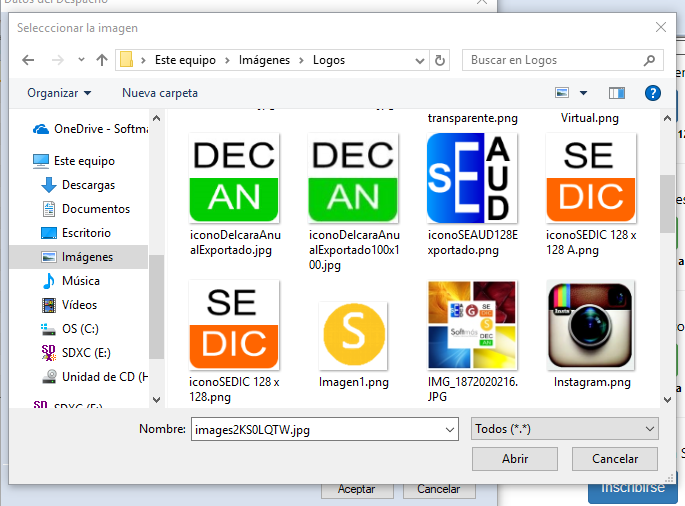
Task: Expand the Nombre filename history dropdown
Action: pos(449,429)
